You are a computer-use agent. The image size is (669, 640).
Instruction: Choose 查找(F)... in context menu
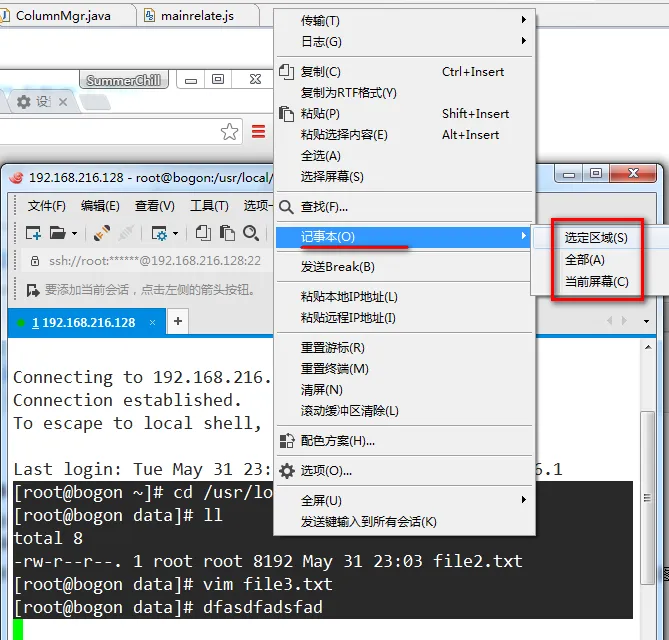point(404,207)
